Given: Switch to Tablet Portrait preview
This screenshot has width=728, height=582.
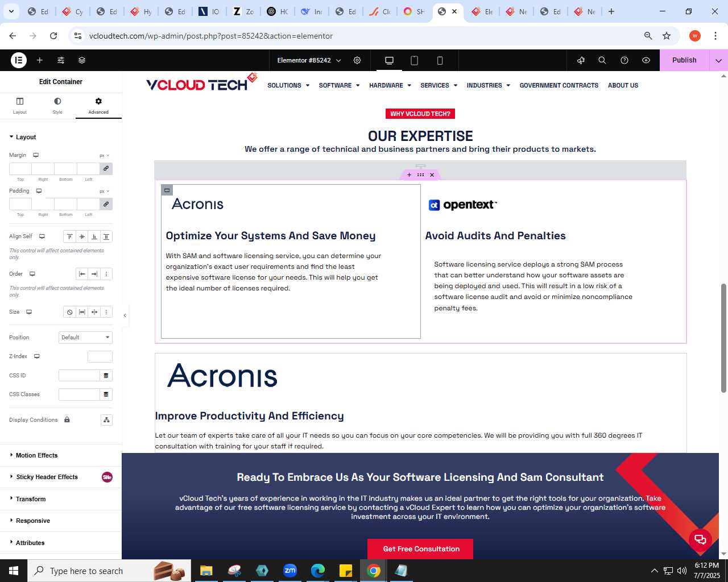Looking at the screenshot, I should point(415,60).
